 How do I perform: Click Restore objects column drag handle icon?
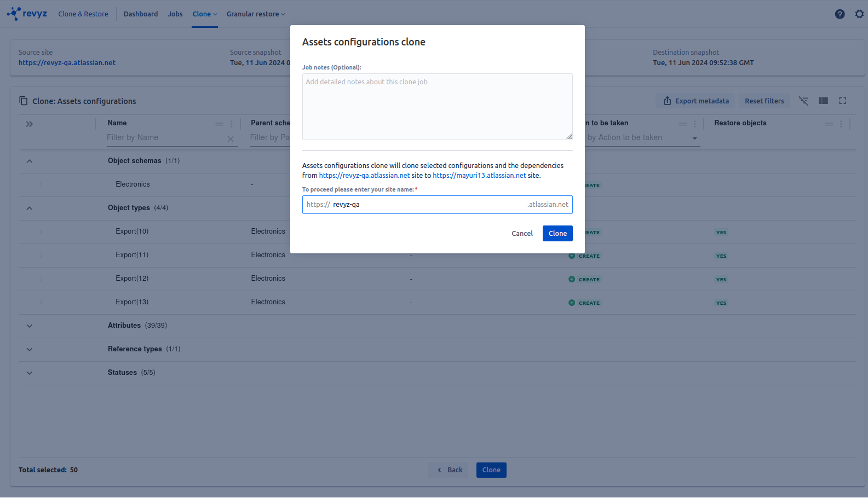tap(829, 124)
